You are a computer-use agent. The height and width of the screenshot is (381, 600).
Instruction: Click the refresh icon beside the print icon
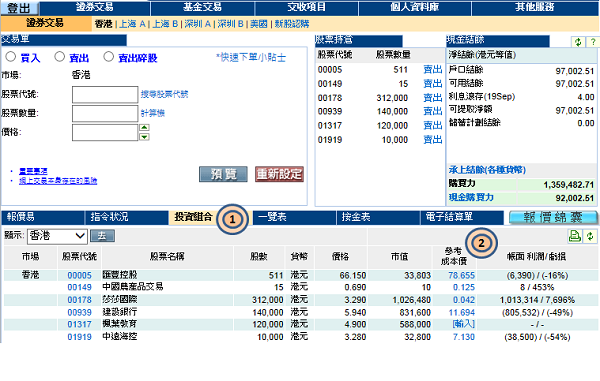coord(590,236)
